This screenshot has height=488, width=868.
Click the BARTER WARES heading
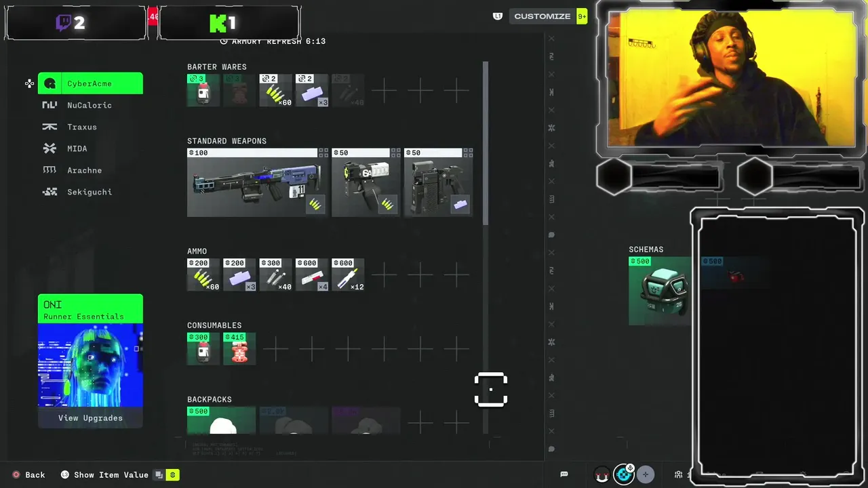tap(217, 67)
